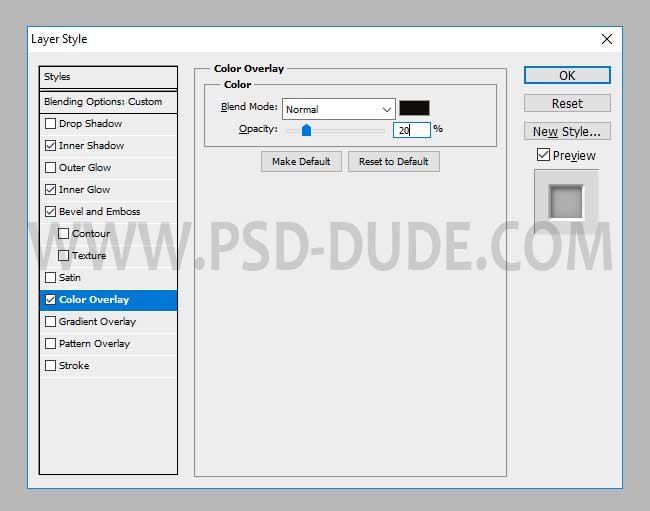This screenshot has height=511, width=650.
Task: Toggle the Preview checkbox
Action: point(543,155)
